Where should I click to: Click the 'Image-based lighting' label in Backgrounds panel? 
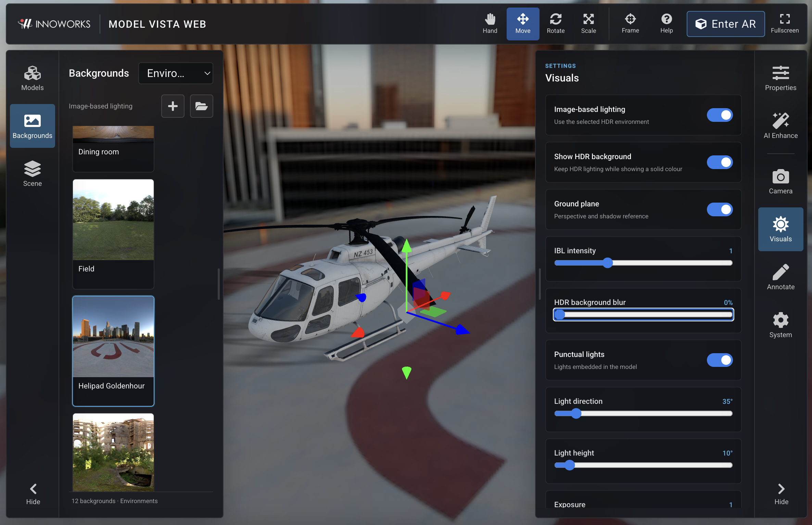pos(101,106)
